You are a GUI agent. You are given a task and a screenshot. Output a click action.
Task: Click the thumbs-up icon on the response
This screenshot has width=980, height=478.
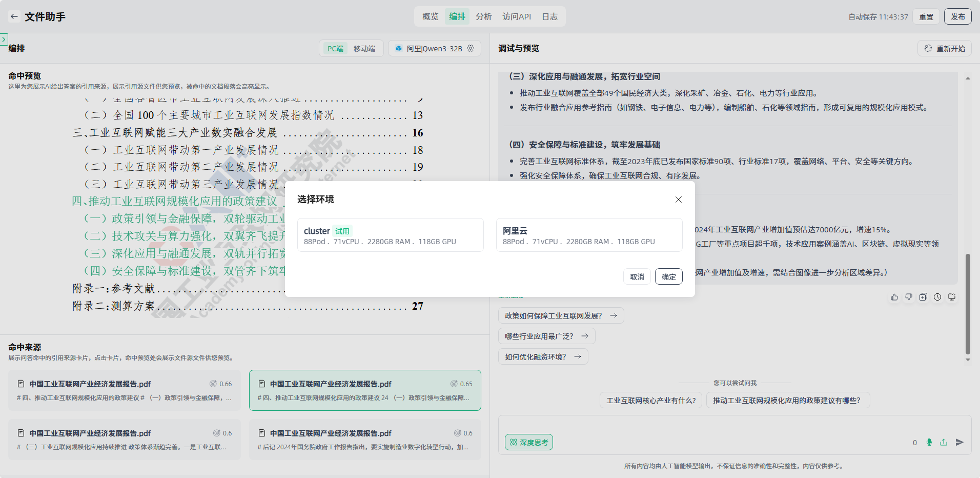coord(894,297)
